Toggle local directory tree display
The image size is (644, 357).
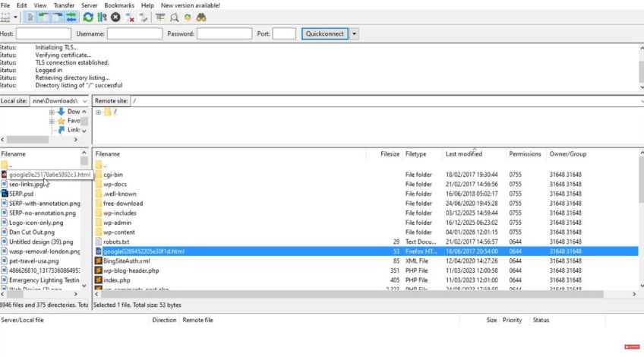click(43, 17)
